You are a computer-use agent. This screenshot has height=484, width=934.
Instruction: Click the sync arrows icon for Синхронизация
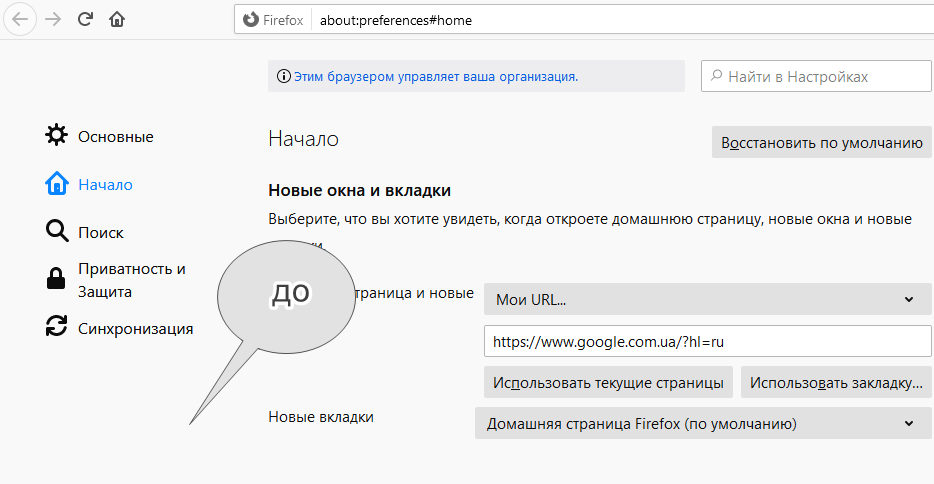[x=57, y=326]
